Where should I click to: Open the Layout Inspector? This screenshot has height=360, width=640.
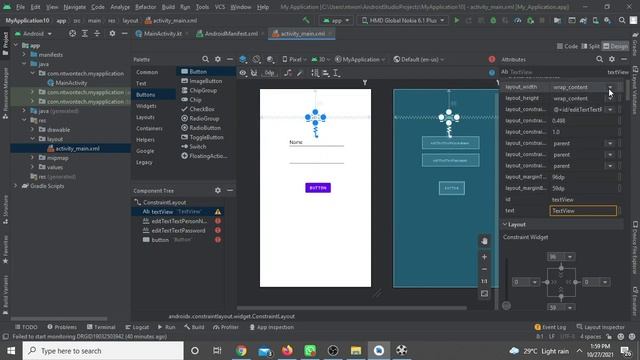click(x=600, y=327)
